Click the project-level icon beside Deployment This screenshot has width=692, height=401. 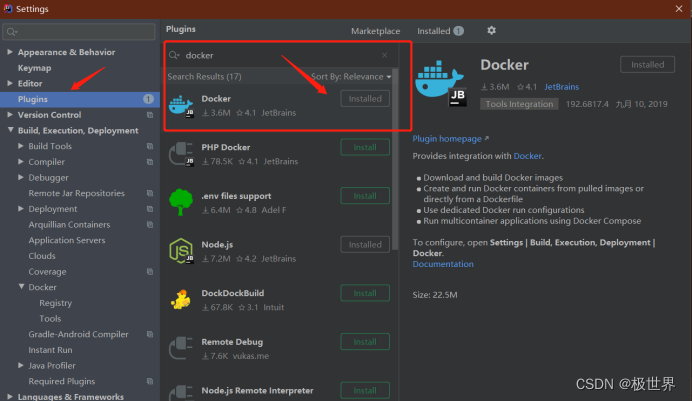(150, 209)
